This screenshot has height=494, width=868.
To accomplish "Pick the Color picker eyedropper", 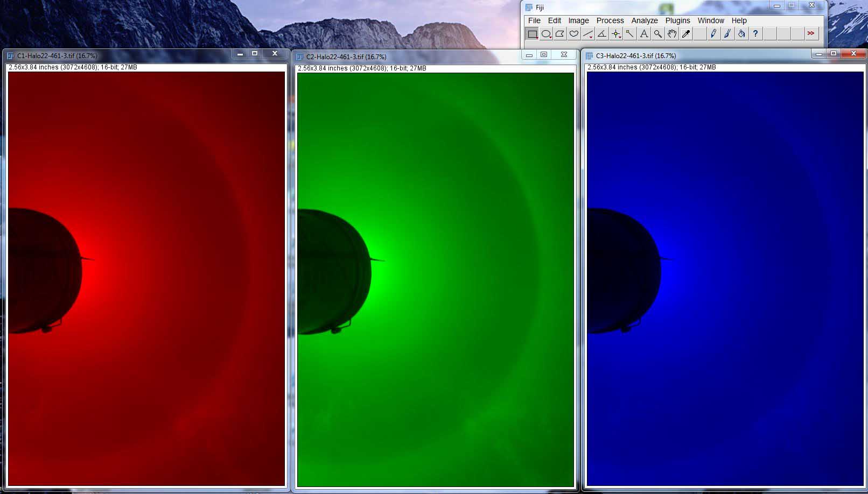I will tap(686, 34).
